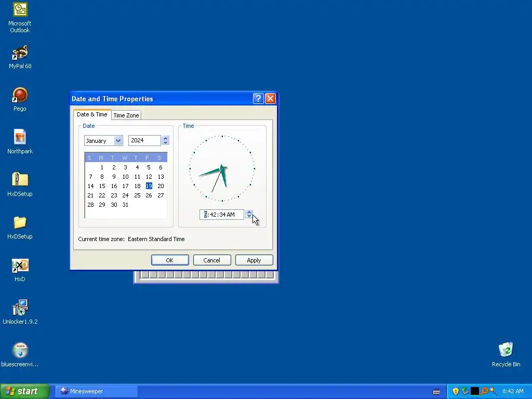Viewport: 532px width, 399px height.
Task: Select day 13 in the calendar
Action: (x=161, y=177)
